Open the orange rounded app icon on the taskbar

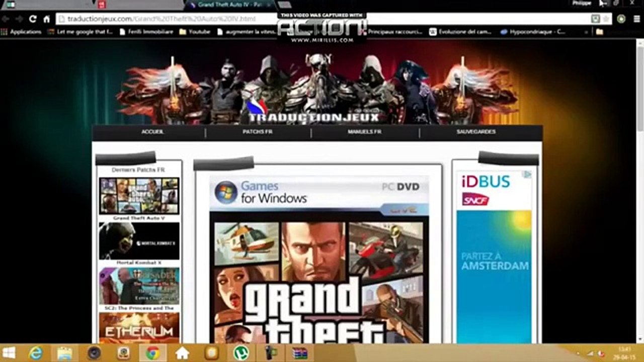(x=212, y=353)
